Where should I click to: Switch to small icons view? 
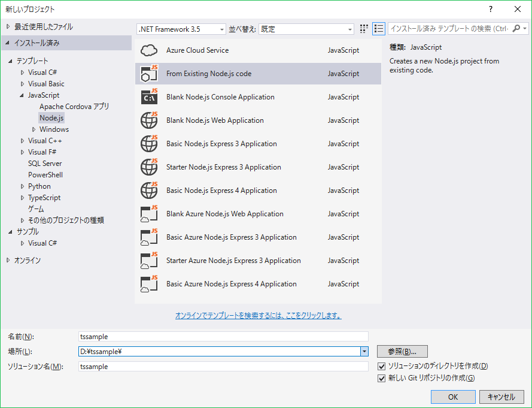pyautogui.click(x=363, y=28)
